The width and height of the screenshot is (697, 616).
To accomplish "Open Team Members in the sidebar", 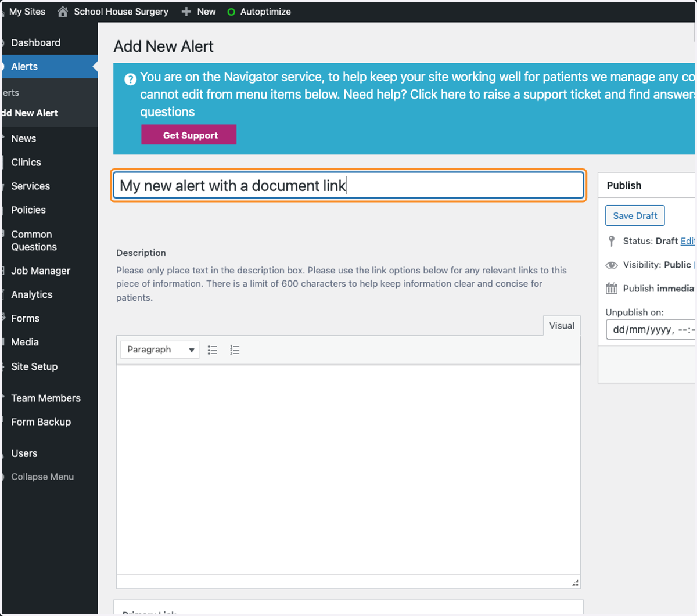I will click(x=46, y=398).
